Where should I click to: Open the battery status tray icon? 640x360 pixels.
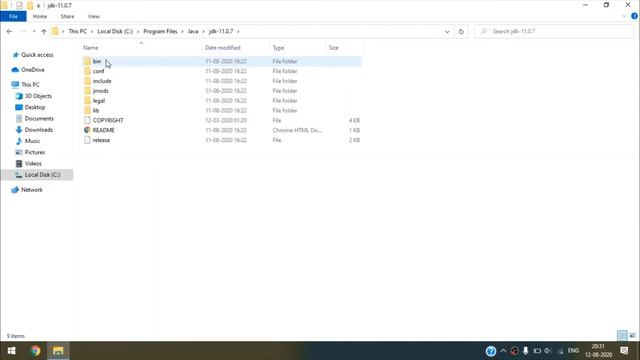pos(537,351)
